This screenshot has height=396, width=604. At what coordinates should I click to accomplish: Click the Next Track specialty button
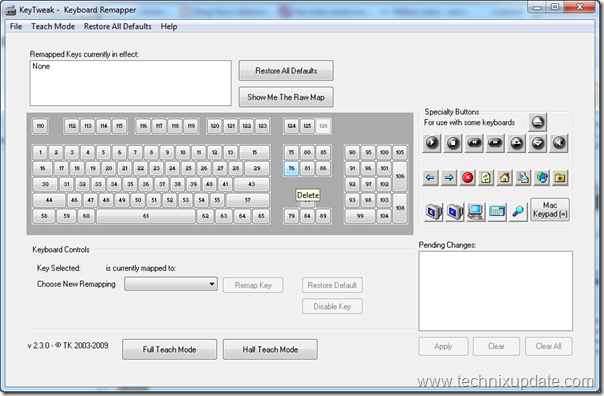[495, 143]
